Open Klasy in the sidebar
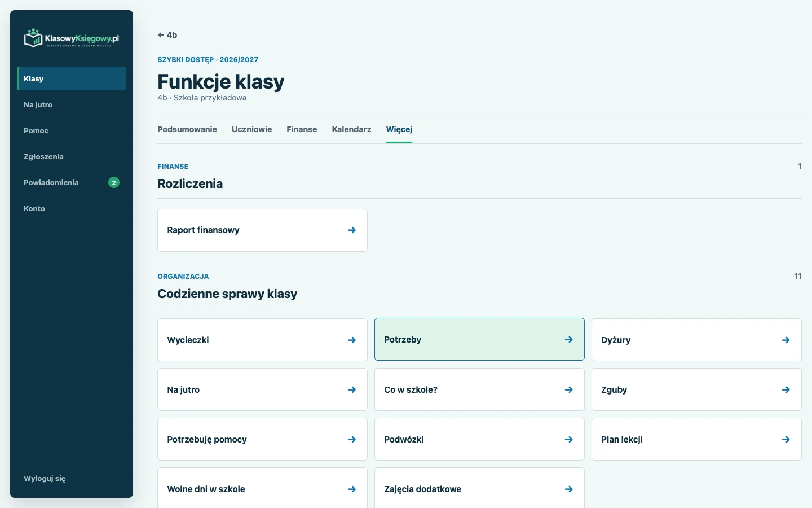The image size is (812, 508). pyautogui.click(x=72, y=78)
